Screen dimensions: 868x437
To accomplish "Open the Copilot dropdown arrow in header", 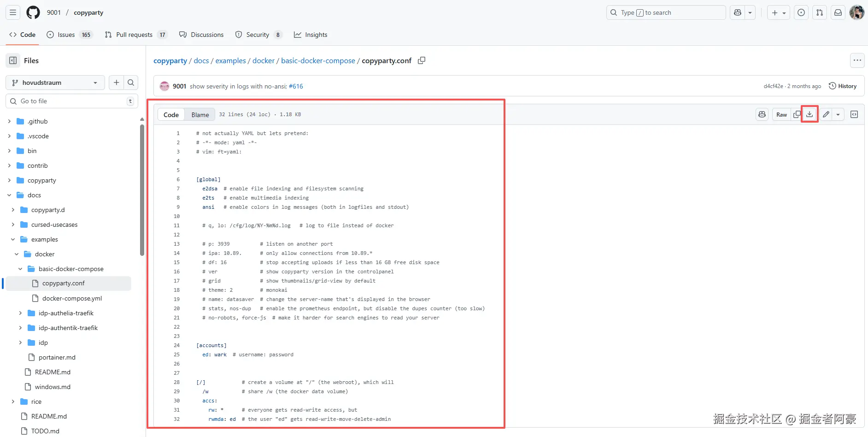I will (750, 12).
